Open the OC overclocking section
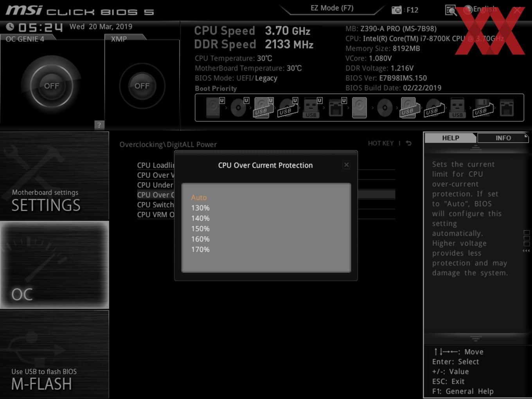Screen dimensions: 532x399 pos(54,265)
